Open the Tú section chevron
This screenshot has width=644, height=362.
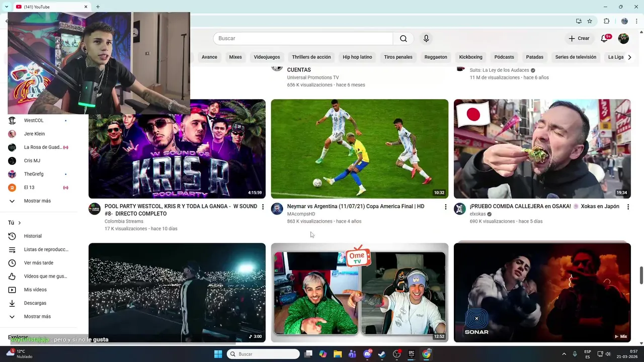20,223
